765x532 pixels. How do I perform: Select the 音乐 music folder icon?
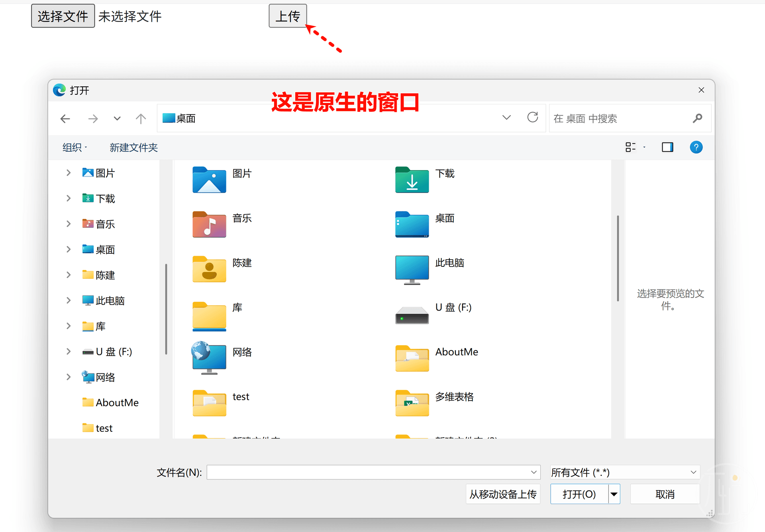pyautogui.click(x=209, y=225)
